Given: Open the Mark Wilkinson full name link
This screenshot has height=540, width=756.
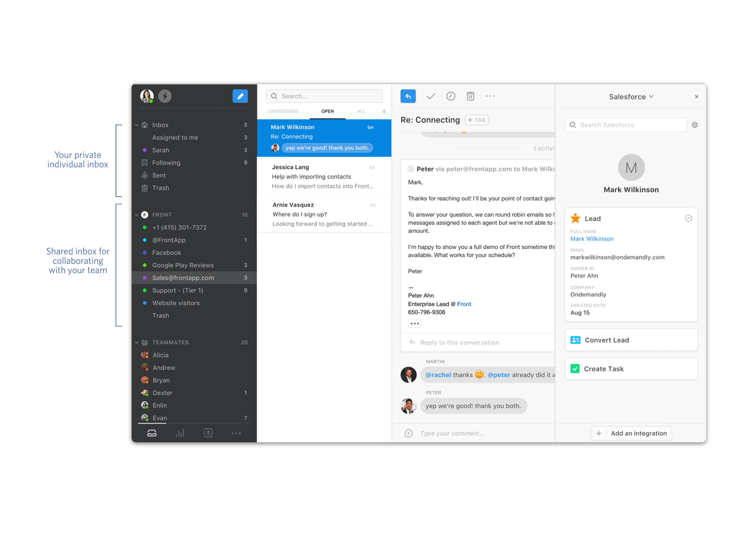Looking at the screenshot, I should [592, 239].
